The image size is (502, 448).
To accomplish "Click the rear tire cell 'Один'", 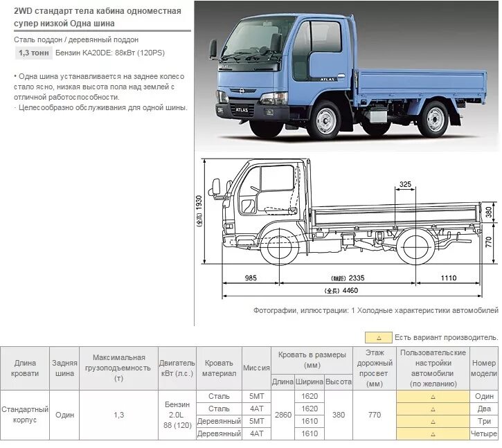I will pos(64,415).
